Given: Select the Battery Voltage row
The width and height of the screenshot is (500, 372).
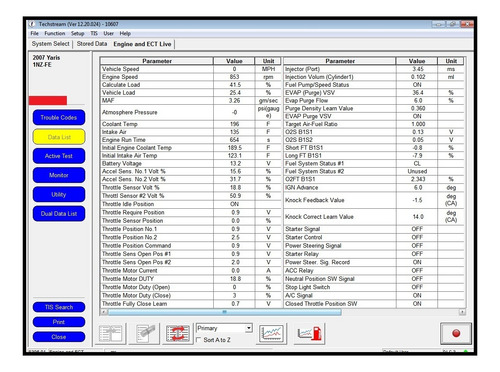Looking at the screenshot, I should (191, 163).
